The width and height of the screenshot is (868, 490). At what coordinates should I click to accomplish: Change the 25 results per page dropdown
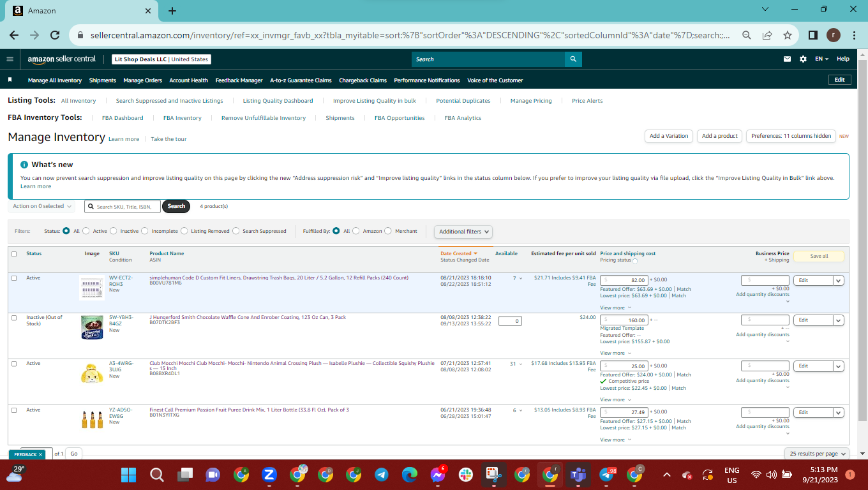click(818, 454)
